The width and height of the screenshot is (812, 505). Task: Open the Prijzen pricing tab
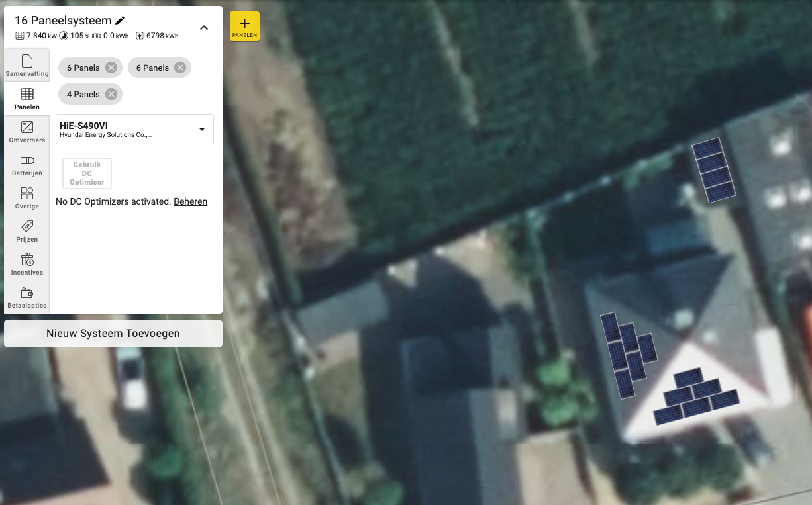[27, 230]
